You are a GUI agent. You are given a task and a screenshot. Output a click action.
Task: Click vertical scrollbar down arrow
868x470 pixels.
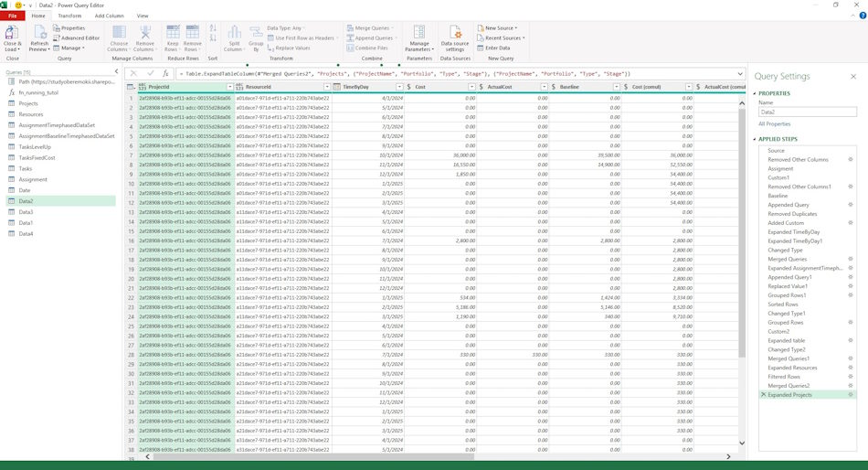click(742, 443)
